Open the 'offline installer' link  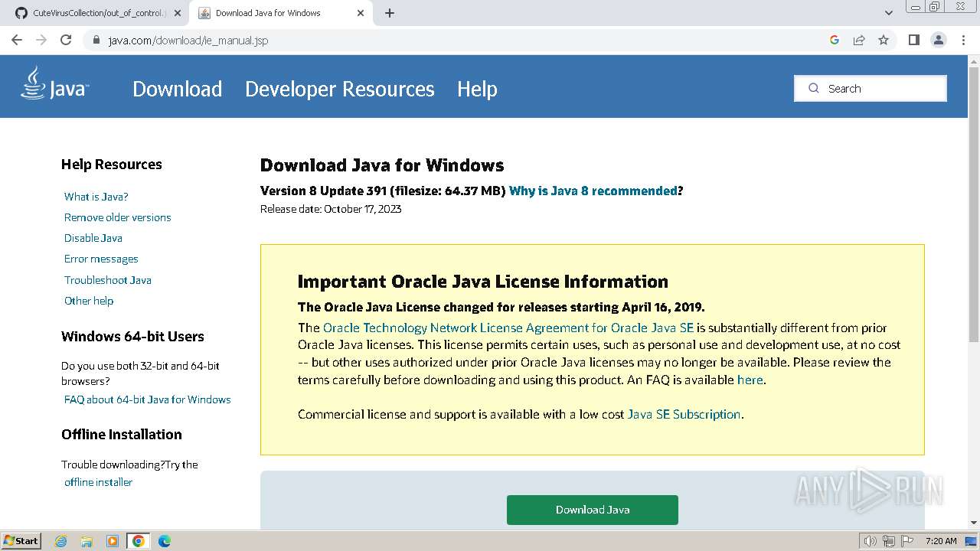point(98,482)
